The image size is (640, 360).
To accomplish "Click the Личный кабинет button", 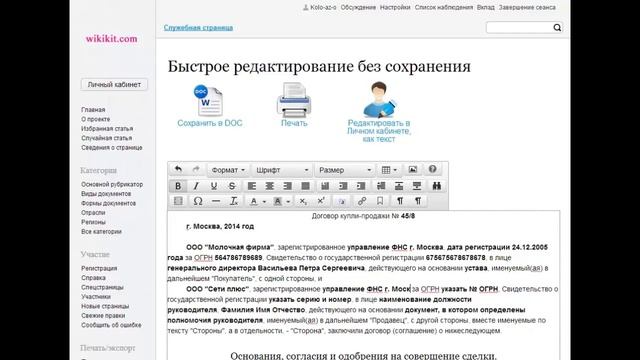I will [x=114, y=84].
